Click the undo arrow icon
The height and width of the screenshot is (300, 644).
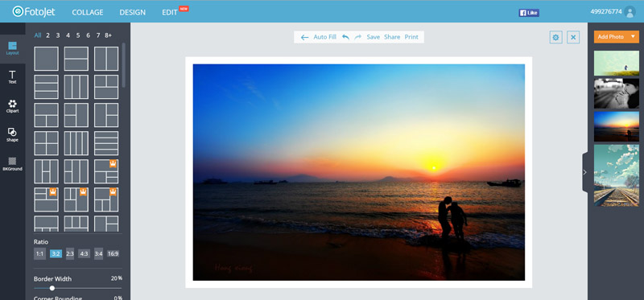point(345,37)
